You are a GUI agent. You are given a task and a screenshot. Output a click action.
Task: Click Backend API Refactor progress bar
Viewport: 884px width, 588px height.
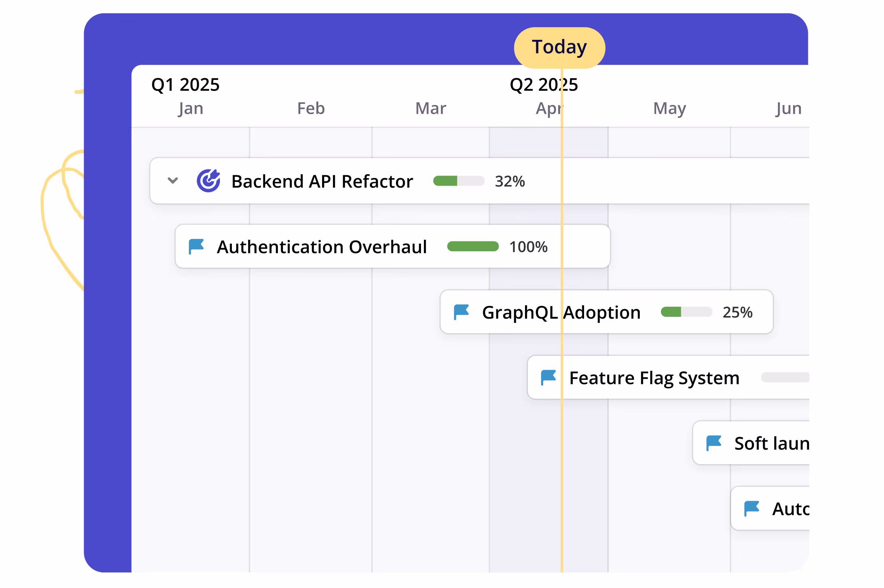459,181
